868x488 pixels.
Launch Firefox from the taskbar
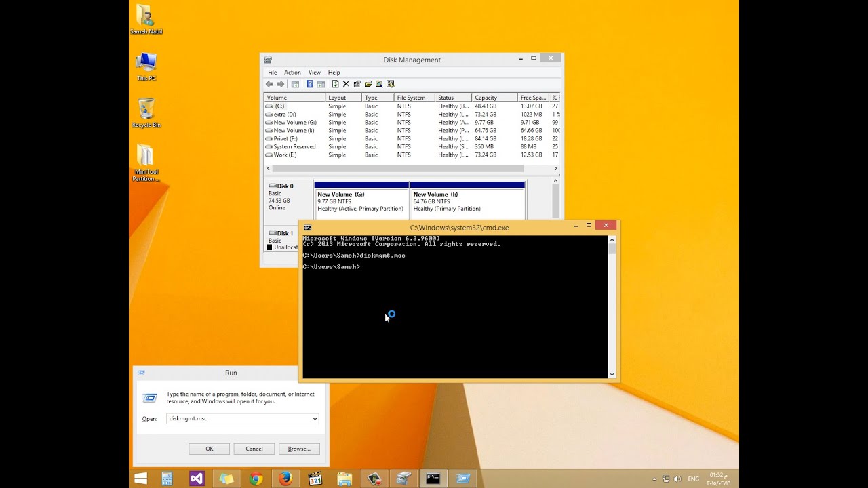[x=285, y=479]
